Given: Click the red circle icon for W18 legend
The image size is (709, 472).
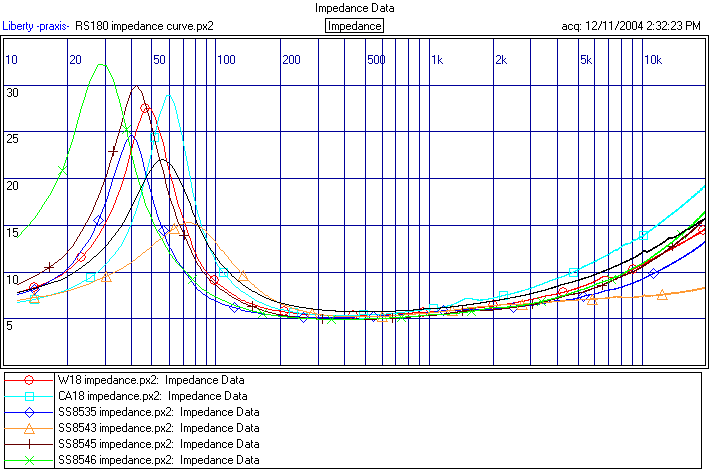Looking at the screenshot, I should pos(30,380).
